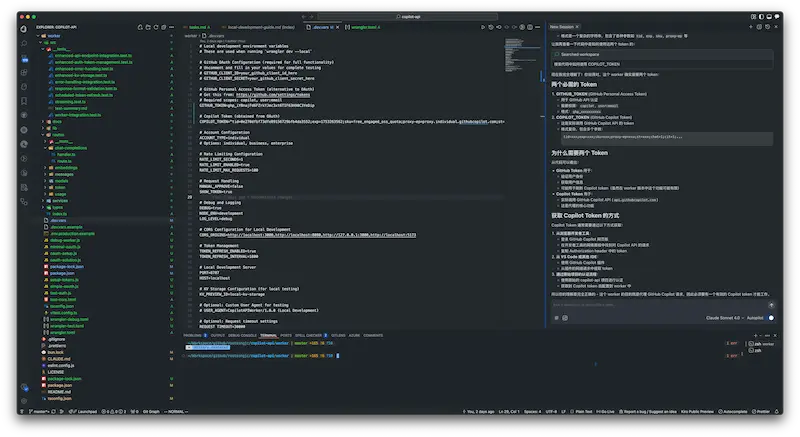Click the add context # icon in chat input
Image resolution: width=800 pixels, height=437 pixels.
557,318
